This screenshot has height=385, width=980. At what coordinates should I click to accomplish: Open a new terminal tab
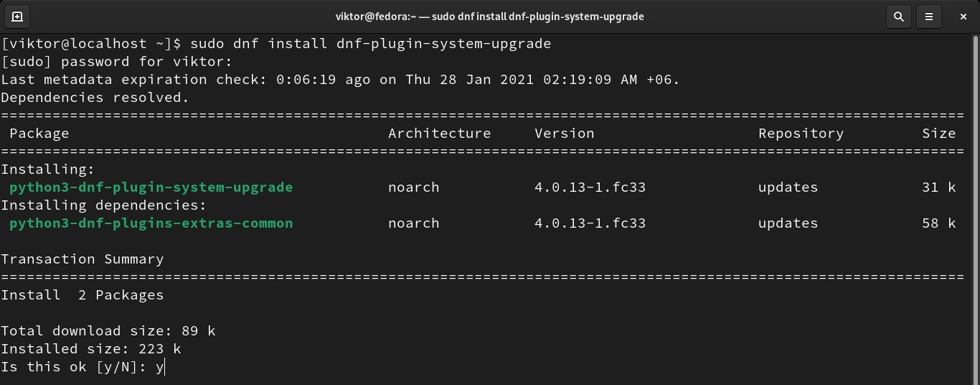17,17
